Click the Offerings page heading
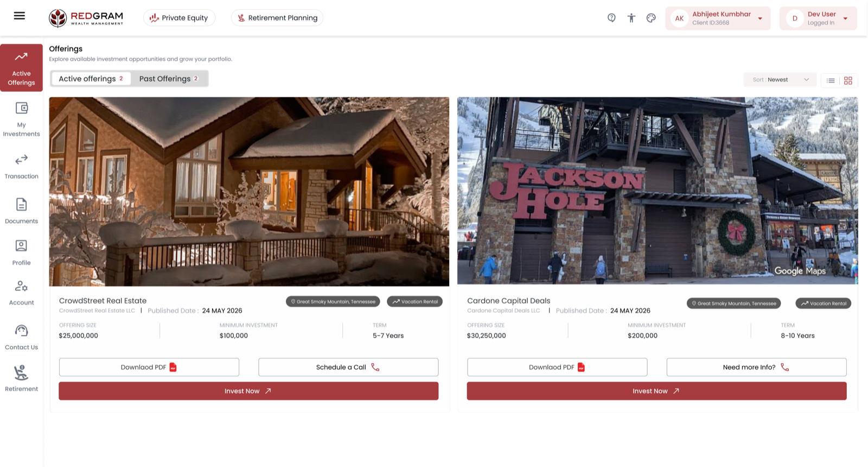Screen dimensions: 868x467 tap(66, 49)
